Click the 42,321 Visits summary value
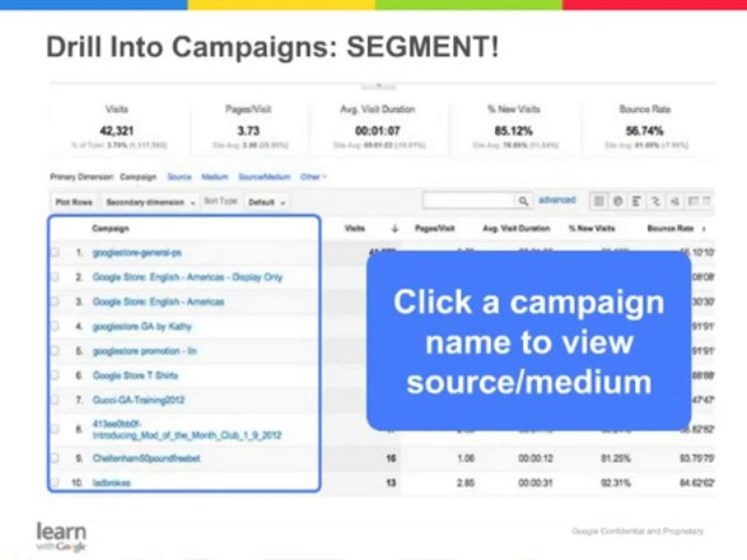This screenshot has height=560, width=747. (117, 131)
